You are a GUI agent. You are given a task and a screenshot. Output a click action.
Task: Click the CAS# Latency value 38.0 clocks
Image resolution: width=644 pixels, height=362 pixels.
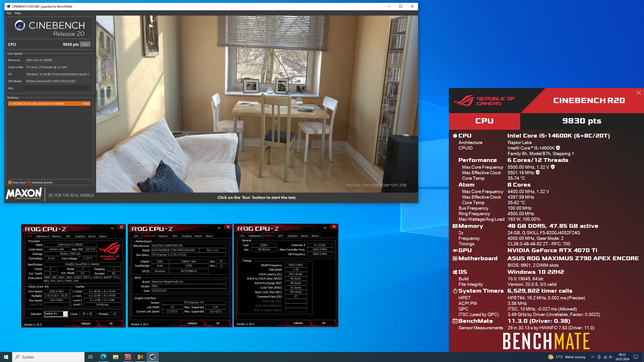pos(296,274)
